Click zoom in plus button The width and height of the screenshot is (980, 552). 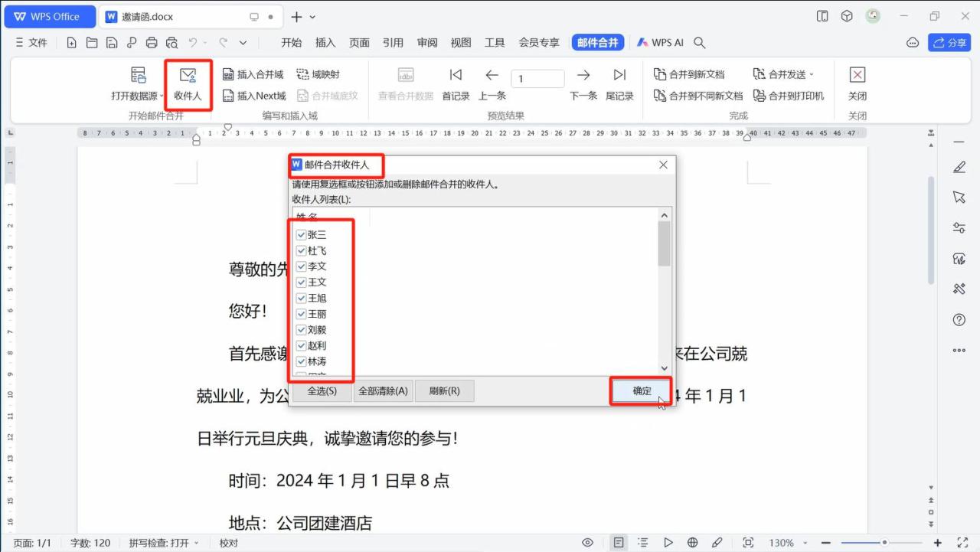(938, 543)
